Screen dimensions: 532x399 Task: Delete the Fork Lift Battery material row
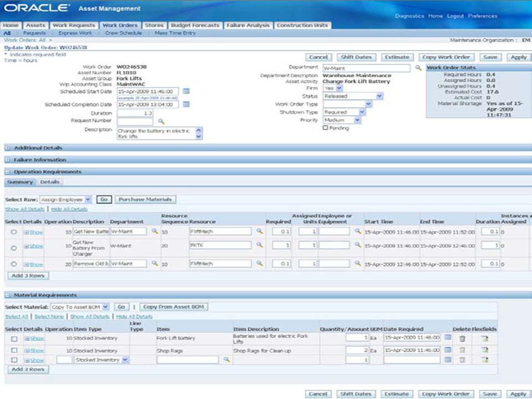point(462,338)
